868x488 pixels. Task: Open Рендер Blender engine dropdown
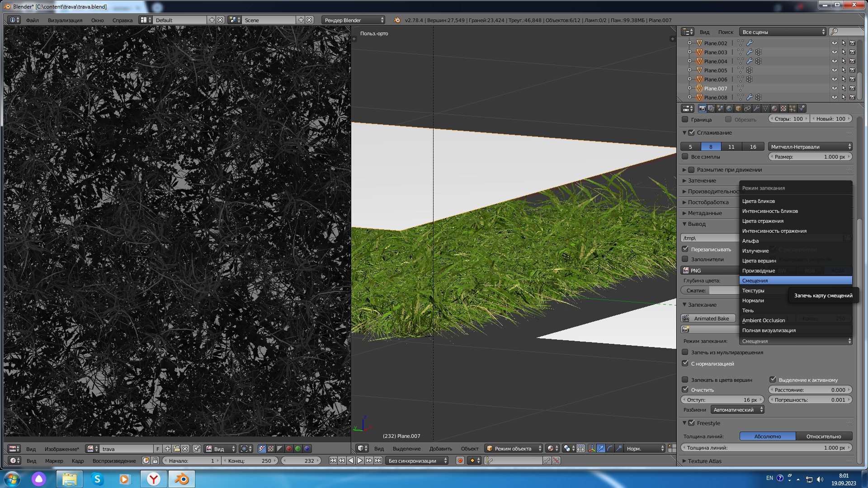point(353,20)
